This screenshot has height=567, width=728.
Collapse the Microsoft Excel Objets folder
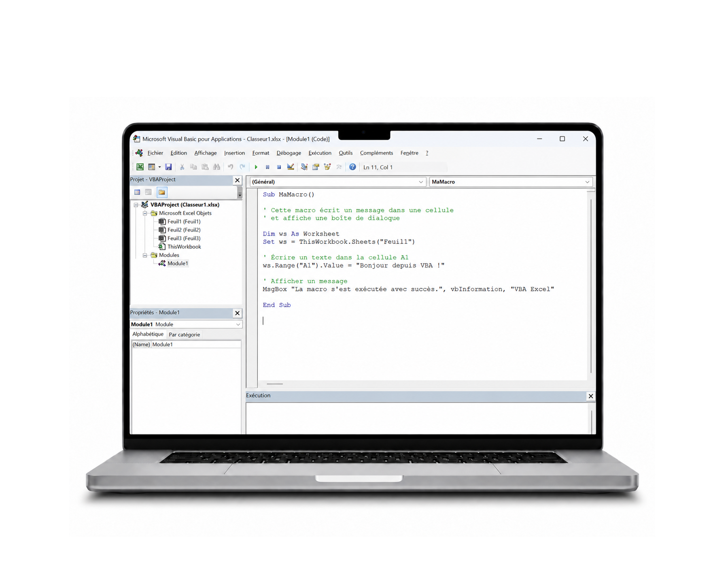[145, 213]
